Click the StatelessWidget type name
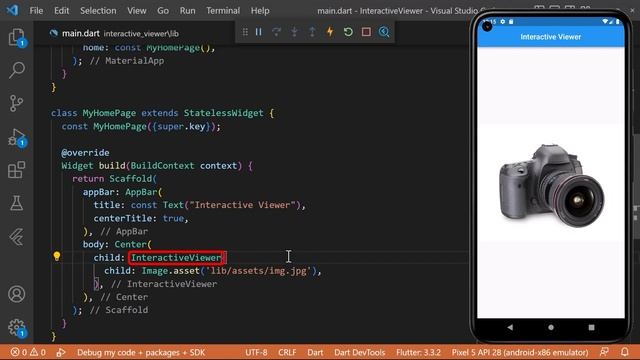The image size is (640, 360). 223,113
